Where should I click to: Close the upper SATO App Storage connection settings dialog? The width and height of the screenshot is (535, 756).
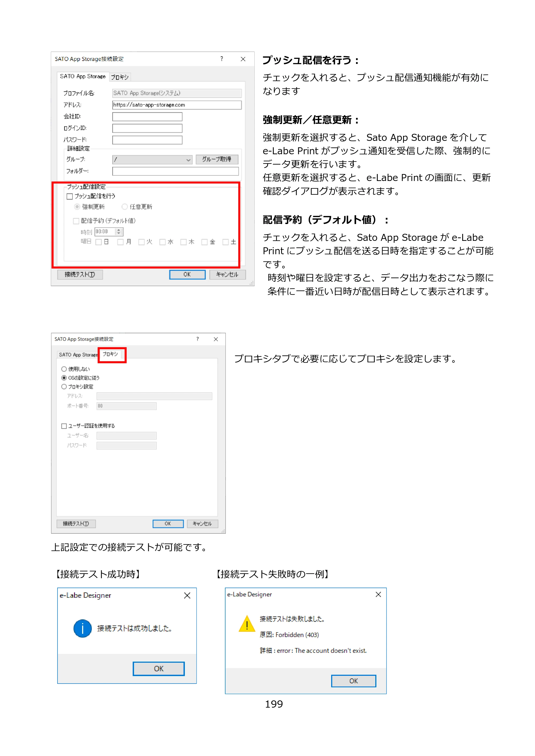click(243, 59)
